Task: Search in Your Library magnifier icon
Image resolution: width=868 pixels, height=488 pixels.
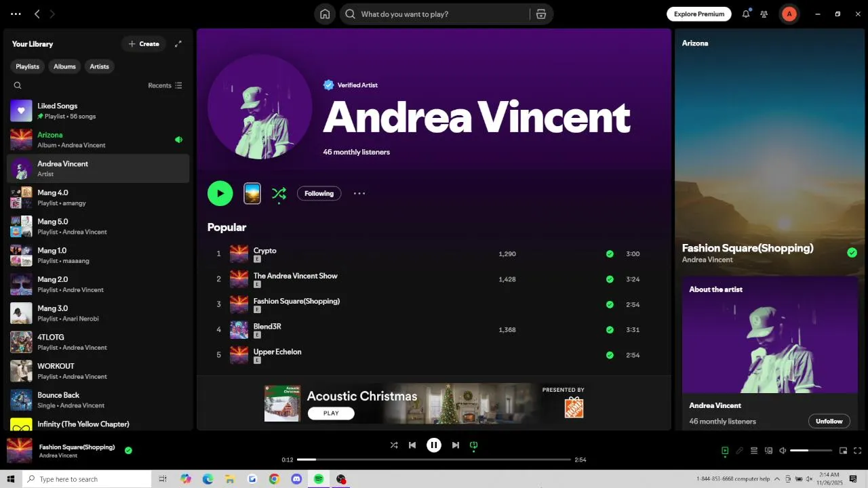Action: point(18,85)
